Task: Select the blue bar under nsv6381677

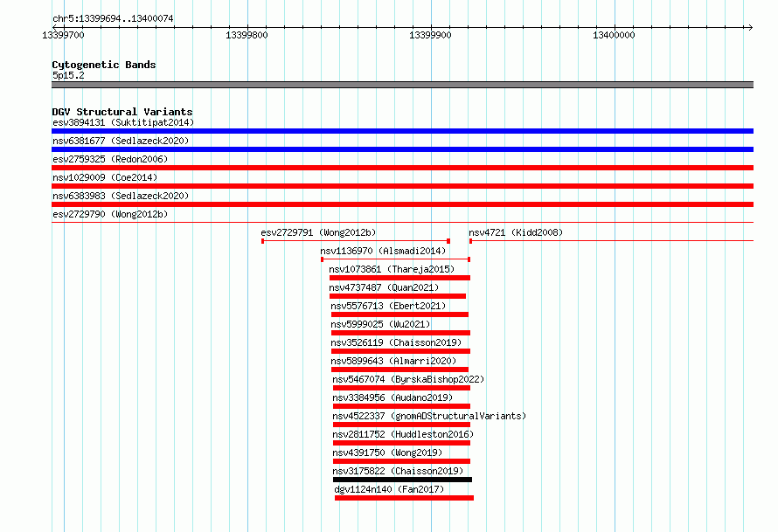Action: (402, 149)
